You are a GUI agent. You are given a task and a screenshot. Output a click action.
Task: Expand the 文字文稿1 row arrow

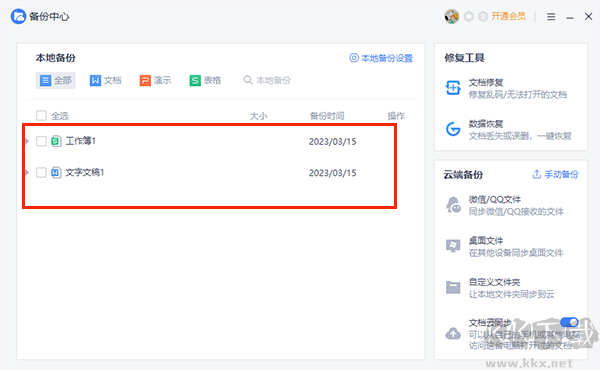27,172
